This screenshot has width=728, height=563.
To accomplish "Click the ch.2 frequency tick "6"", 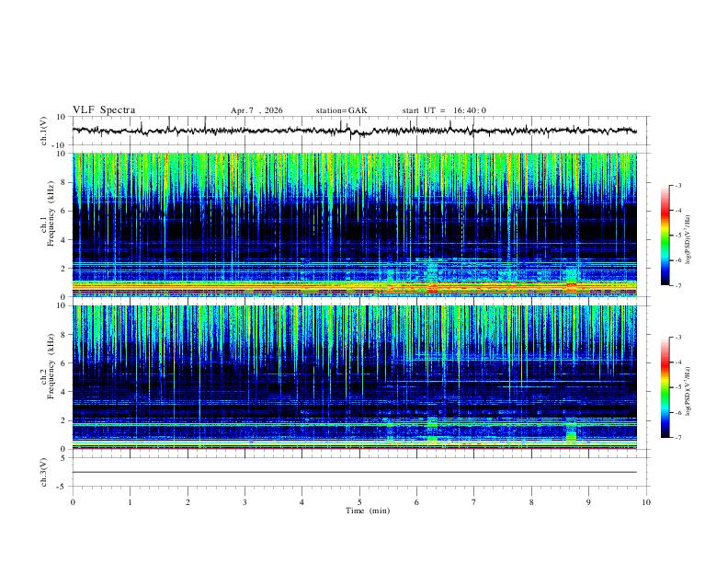I will pyautogui.click(x=63, y=363).
